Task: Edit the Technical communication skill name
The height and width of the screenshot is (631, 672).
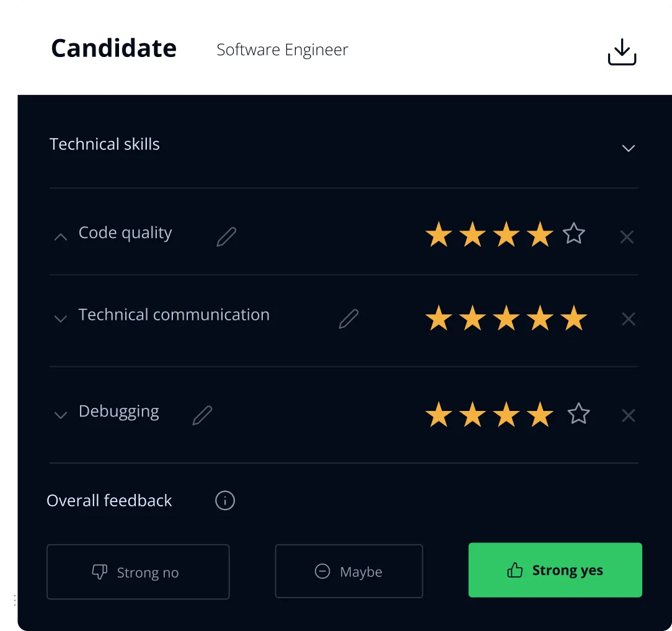Action: 348,319
